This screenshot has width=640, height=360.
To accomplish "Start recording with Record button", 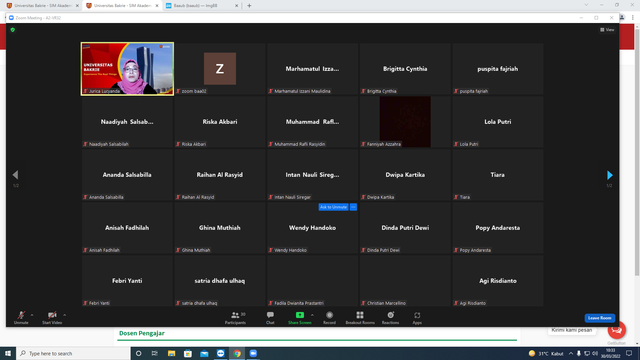I will pos(329,318).
